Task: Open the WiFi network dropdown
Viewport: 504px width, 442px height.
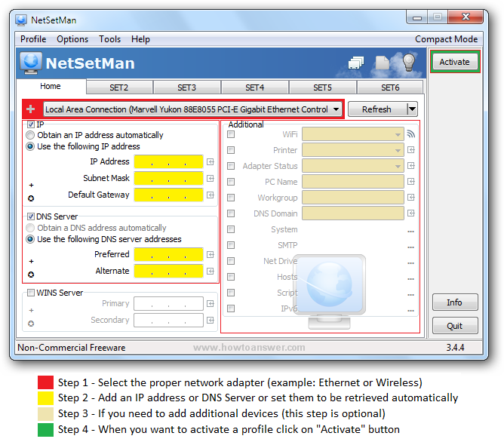Action: (x=353, y=134)
